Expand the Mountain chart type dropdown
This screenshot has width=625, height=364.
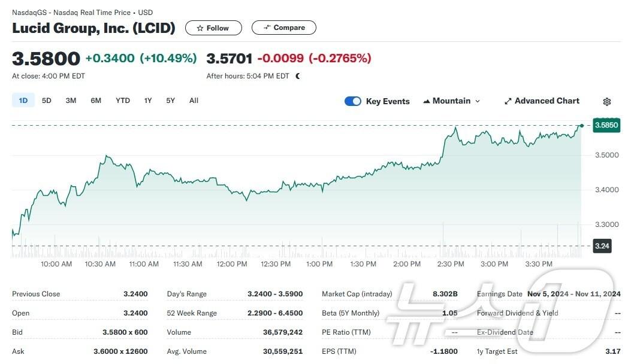coord(478,101)
